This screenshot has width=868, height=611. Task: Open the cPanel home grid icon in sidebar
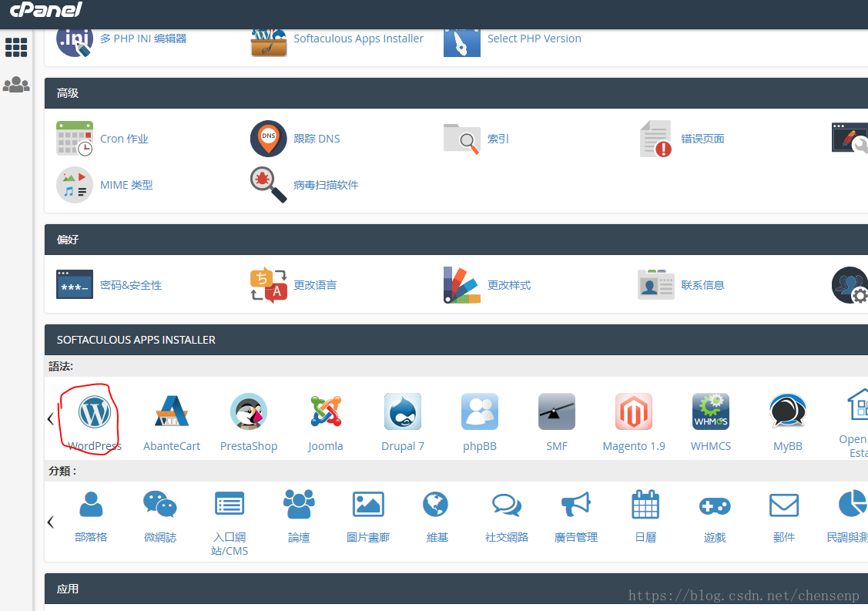(x=16, y=47)
